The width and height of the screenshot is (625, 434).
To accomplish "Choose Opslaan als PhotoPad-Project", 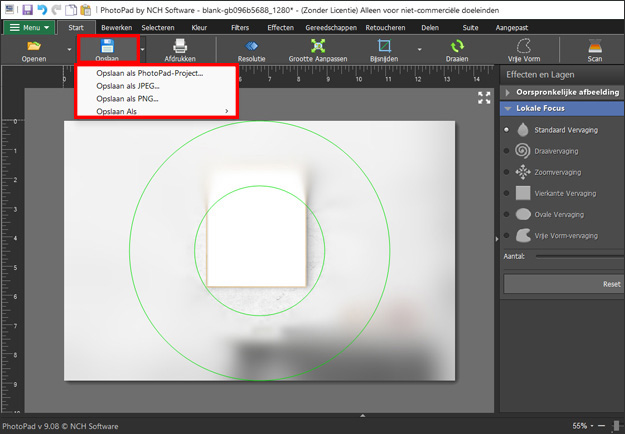I will 157,73.
